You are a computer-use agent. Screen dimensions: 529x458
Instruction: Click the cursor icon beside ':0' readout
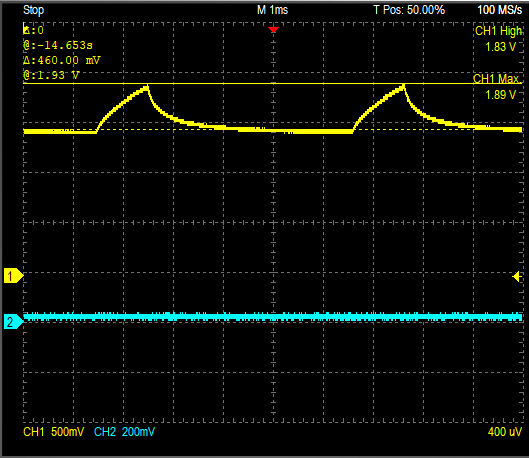coord(26,29)
